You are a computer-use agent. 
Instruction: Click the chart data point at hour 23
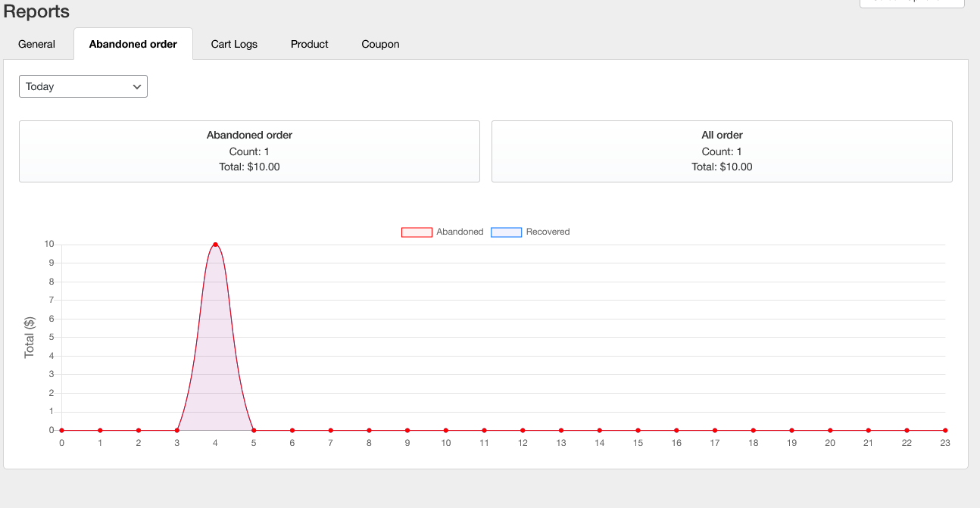coord(945,431)
